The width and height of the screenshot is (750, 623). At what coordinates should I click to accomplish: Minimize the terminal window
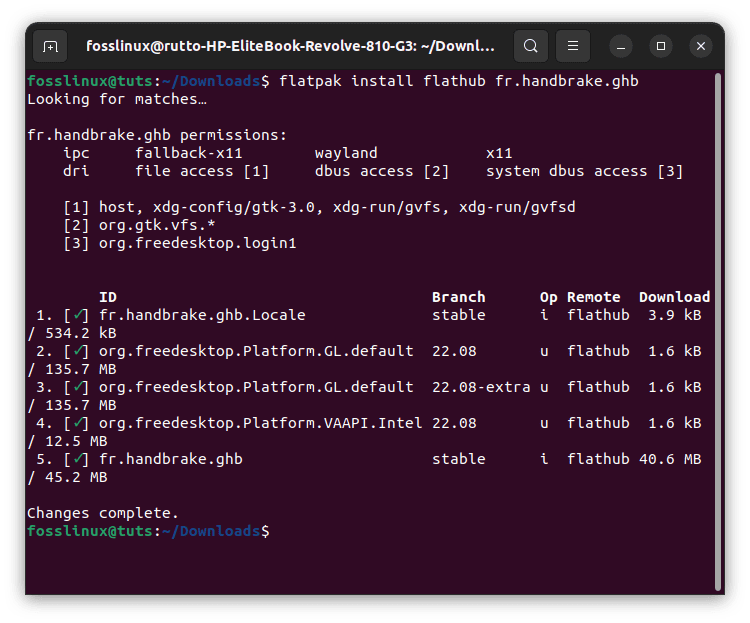pos(621,46)
